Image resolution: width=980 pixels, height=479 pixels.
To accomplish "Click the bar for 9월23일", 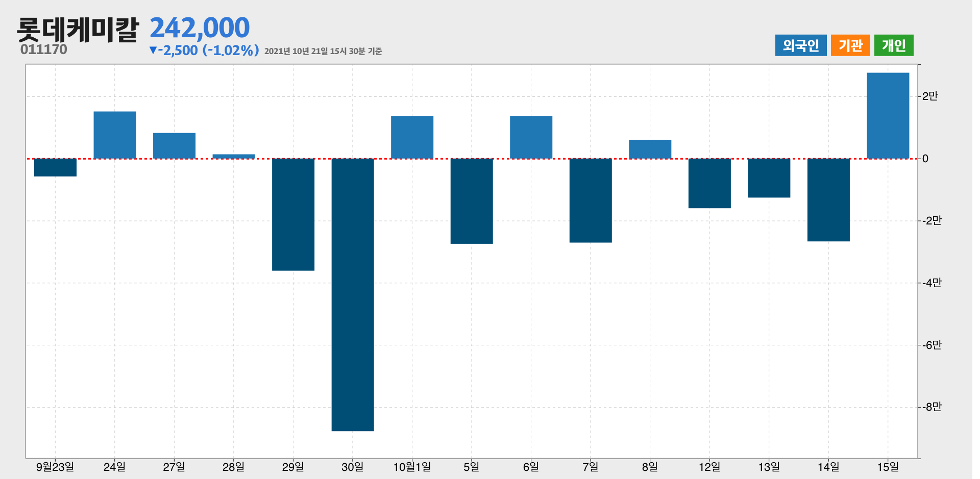I will click(55, 167).
